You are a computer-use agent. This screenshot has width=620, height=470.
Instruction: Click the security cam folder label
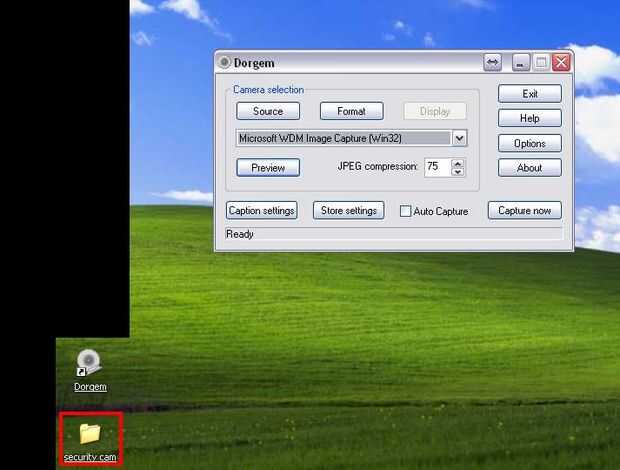point(90,457)
